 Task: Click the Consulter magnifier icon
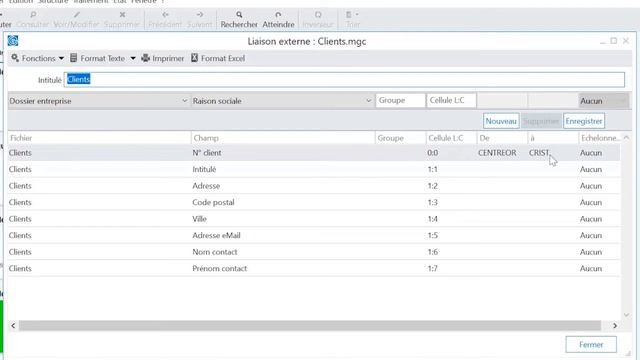point(33,15)
